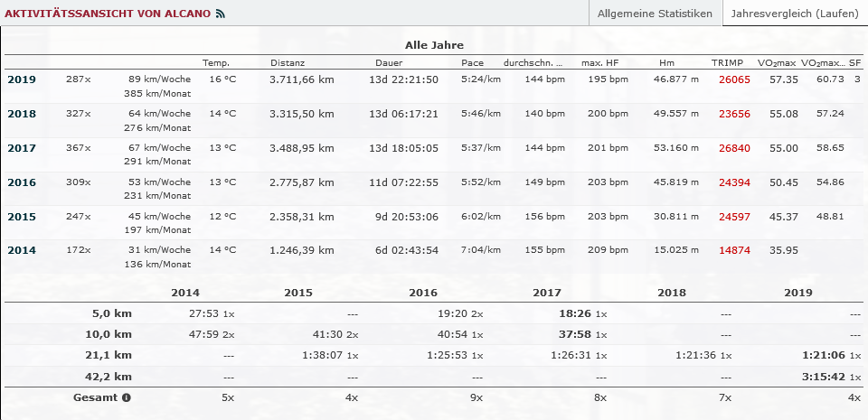Click the 2016 year link
Screen dimensions: 868x420
coord(22,182)
